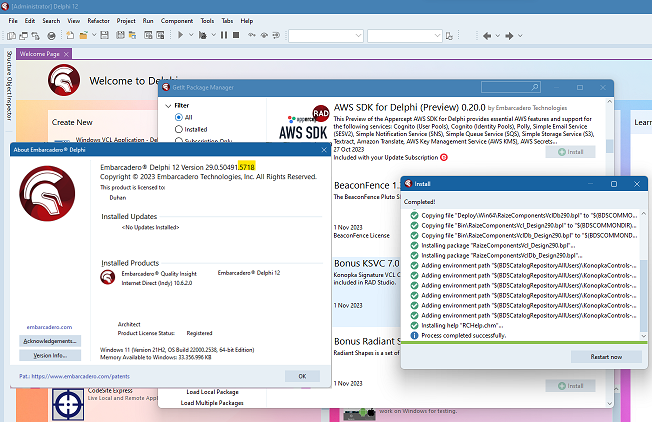Click the Stop square toolbar icon

[236, 35]
